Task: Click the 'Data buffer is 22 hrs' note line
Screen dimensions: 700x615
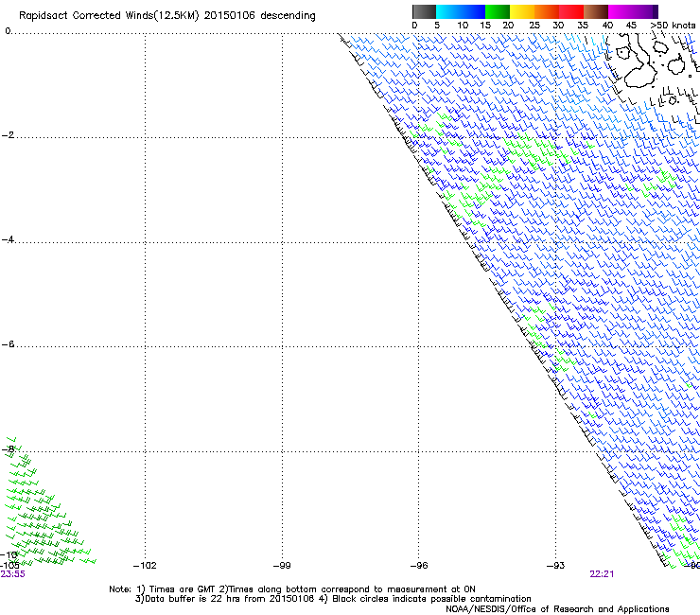Action: (x=333, y=599)
